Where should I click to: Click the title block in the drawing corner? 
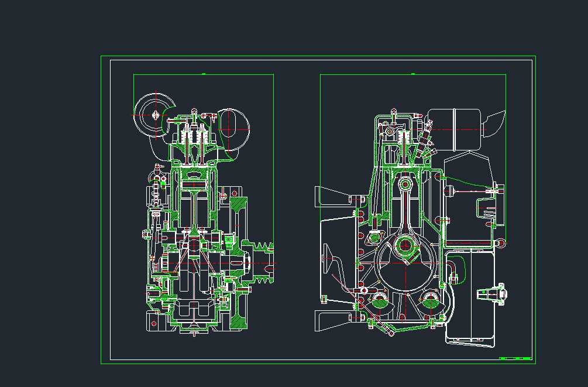[x=515, y=358]
